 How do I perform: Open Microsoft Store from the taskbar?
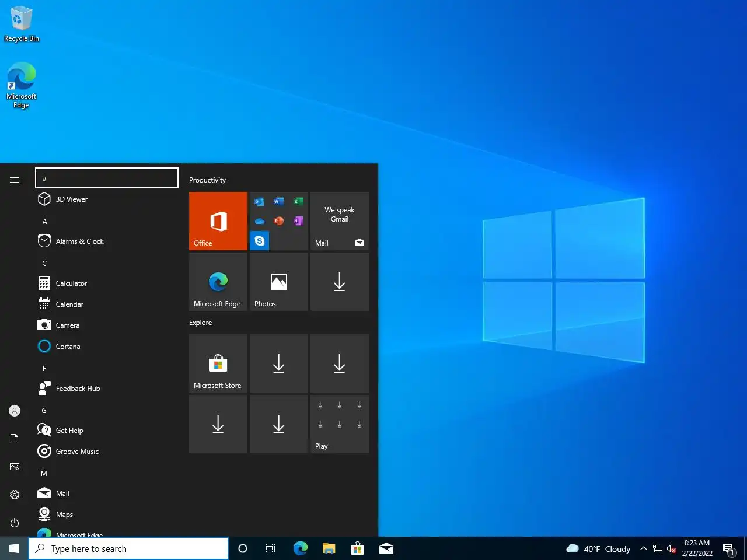(x=357, y=548)
